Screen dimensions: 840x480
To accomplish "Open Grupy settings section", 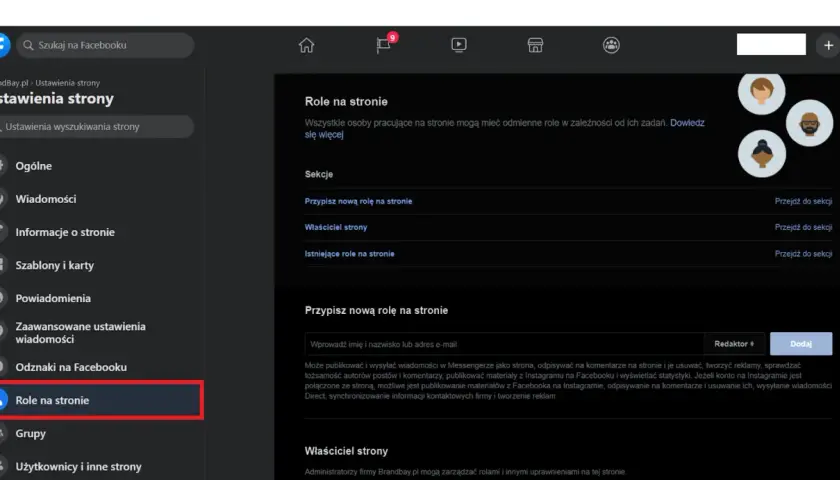I will pyautogui.click(x=31, y=433).
